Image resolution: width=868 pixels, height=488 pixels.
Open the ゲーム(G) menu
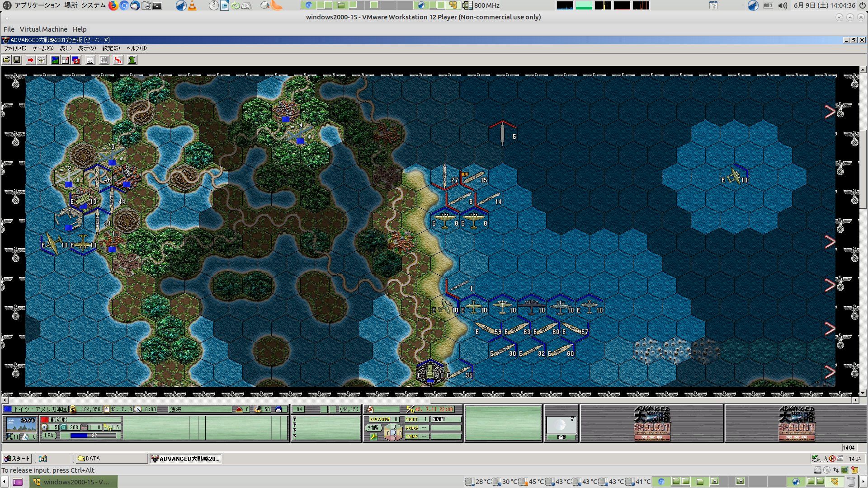(42, 48)
